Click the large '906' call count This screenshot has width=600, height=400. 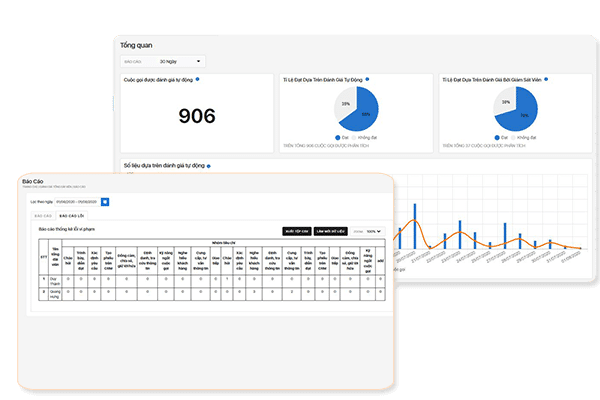click(197, 116)
